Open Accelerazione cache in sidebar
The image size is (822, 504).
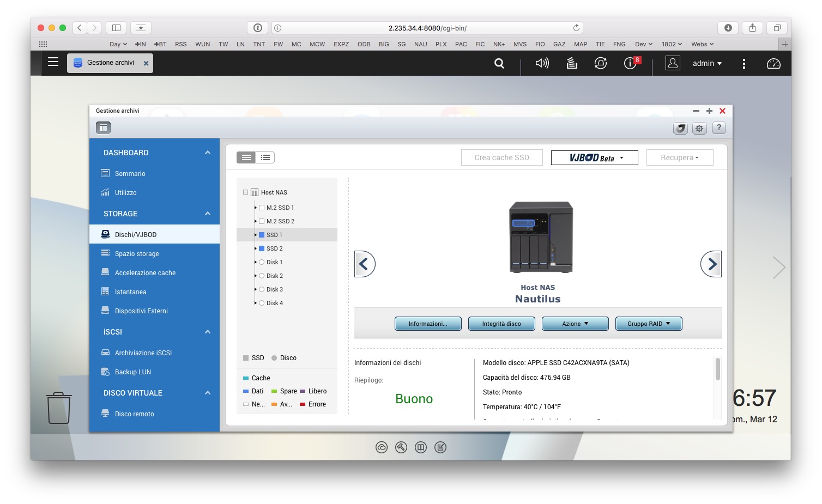(145, 273)
